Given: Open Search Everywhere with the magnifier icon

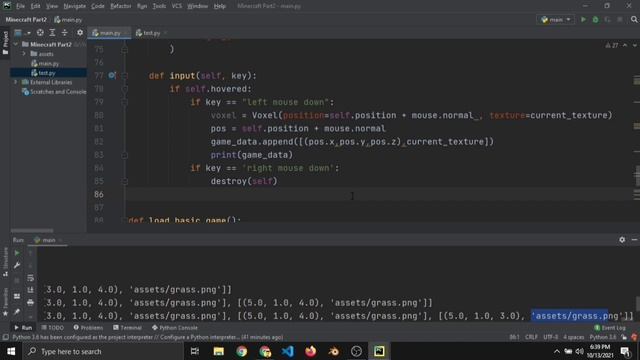Looking at the screenshot, I should point(634,19).
